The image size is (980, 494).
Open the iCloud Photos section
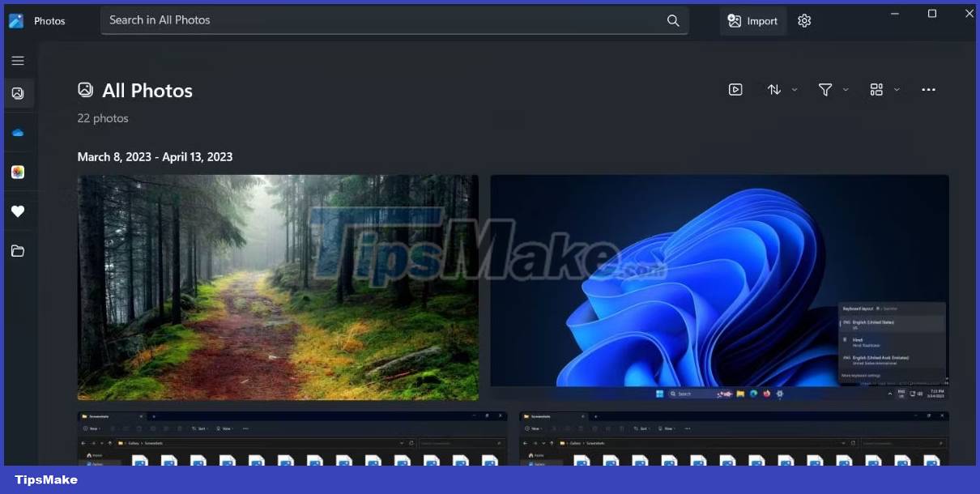[x=18, y=172]
